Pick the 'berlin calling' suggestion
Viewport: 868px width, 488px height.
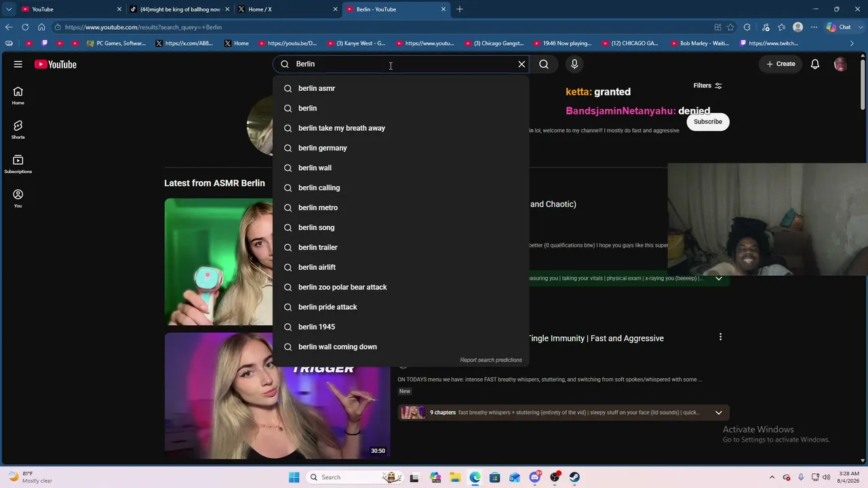pyautogui.click(x=401, y=188)
